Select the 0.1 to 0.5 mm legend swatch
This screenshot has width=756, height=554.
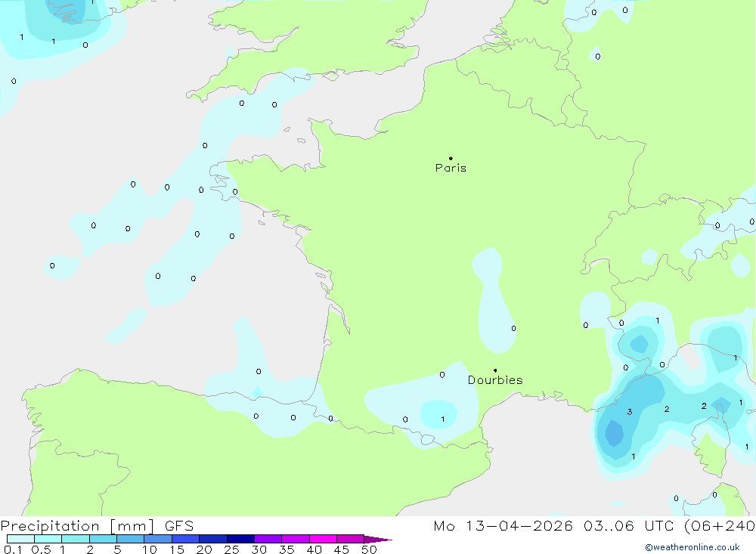point(20,539)
